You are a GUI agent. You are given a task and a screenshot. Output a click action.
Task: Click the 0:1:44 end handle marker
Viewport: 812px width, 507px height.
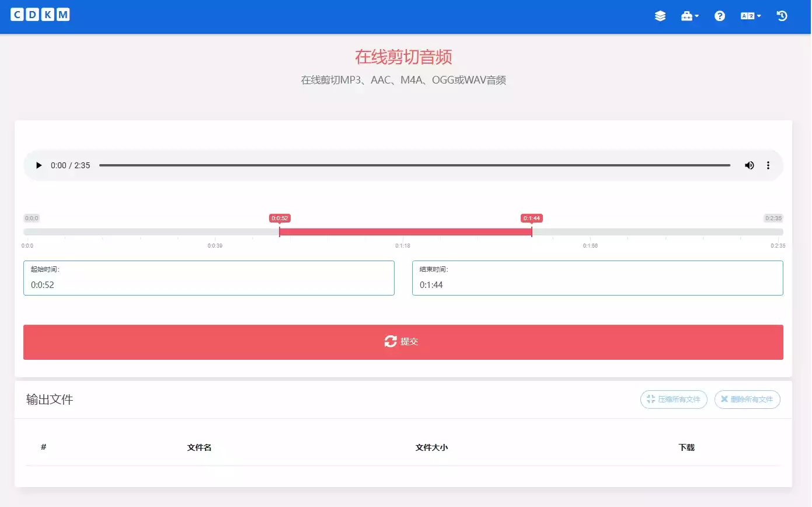[x=532, y=231]
